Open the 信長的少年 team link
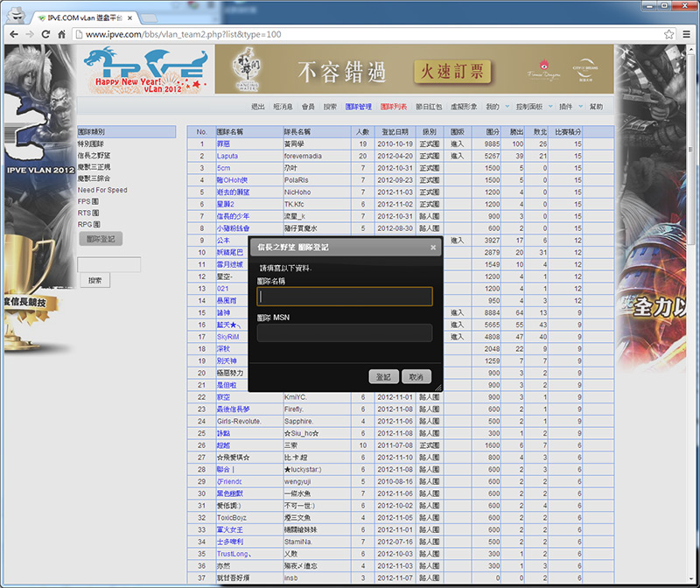 tap(233, 216)
